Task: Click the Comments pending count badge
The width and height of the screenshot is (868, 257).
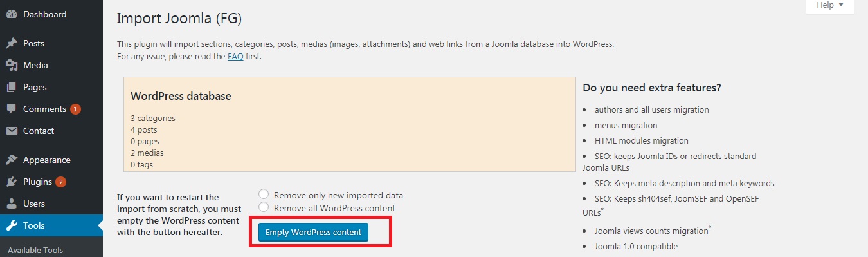Action: click(75, 109)
